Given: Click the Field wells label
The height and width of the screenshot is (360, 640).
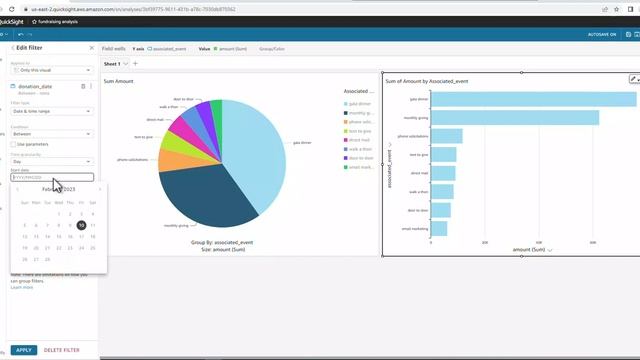Looking at the screenshot, I should 113,49.
